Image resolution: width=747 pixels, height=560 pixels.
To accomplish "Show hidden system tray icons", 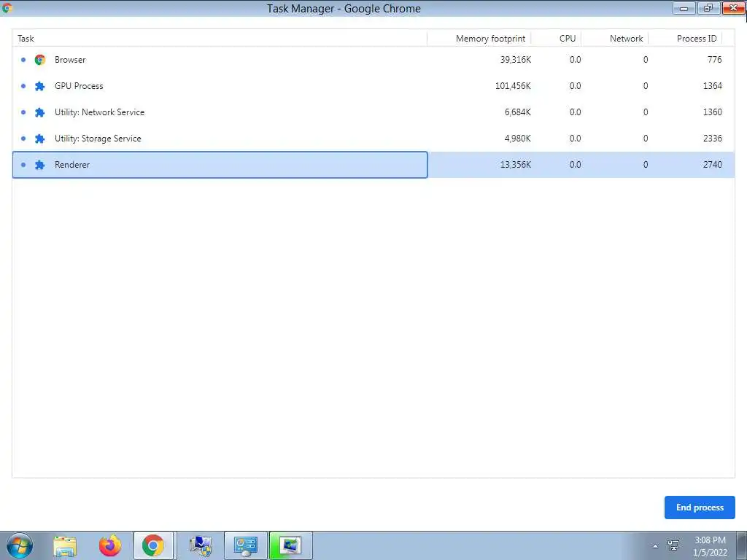I will pos(656,546).
